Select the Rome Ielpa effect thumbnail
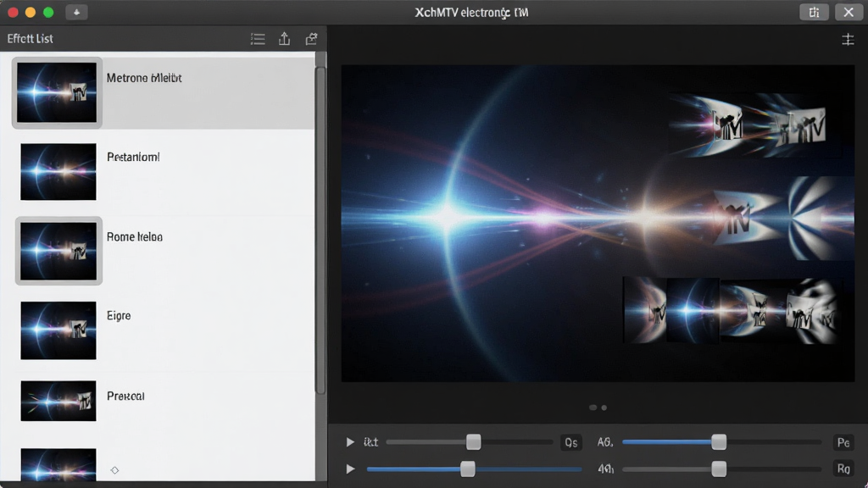The image size is (868, 488). point(58,251)
